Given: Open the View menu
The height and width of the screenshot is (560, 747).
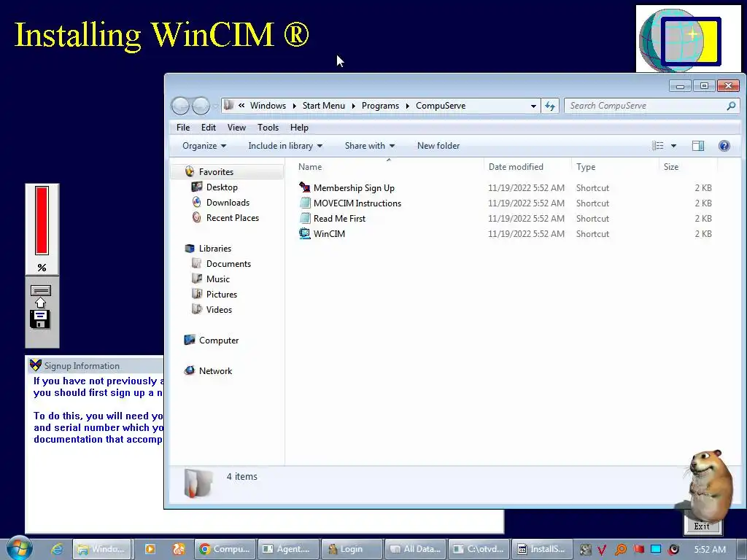Looking at the screenshot, I should click(x=236, y=128).
